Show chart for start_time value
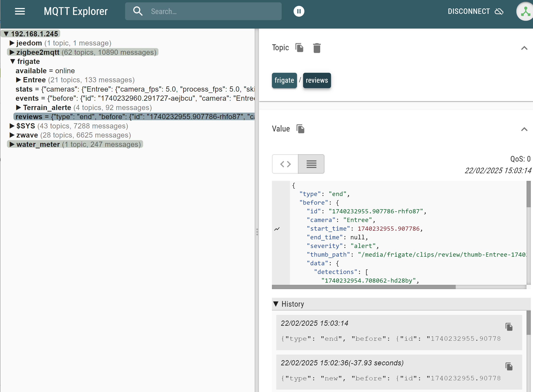 pos(277,229)
